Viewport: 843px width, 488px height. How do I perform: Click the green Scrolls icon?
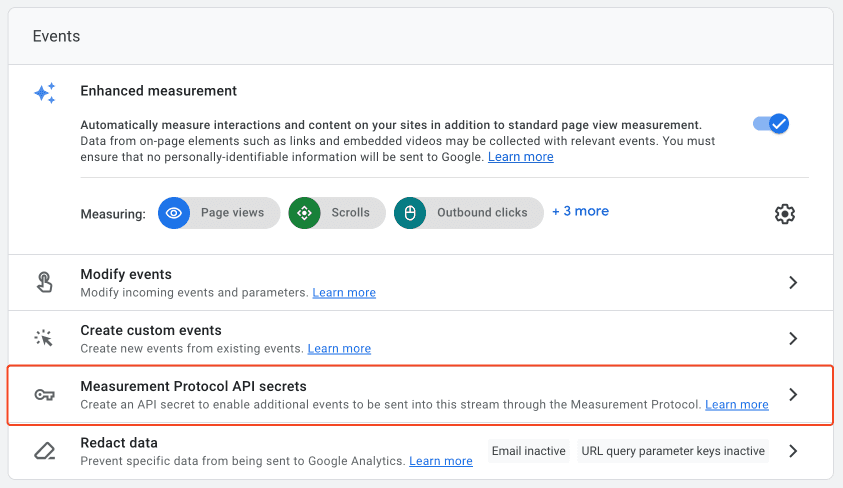(304, 213)
